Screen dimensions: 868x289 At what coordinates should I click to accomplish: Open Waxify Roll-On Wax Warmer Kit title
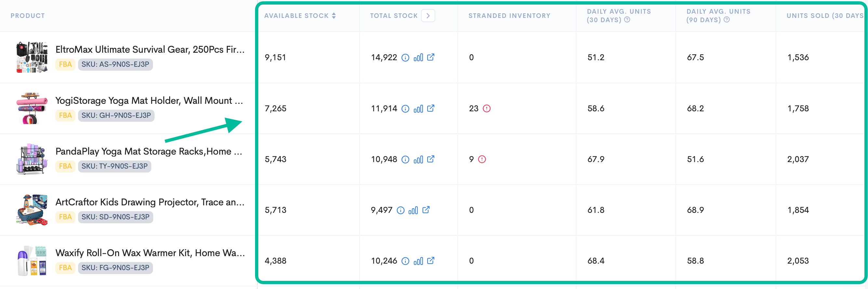click(x=150, y=253)
